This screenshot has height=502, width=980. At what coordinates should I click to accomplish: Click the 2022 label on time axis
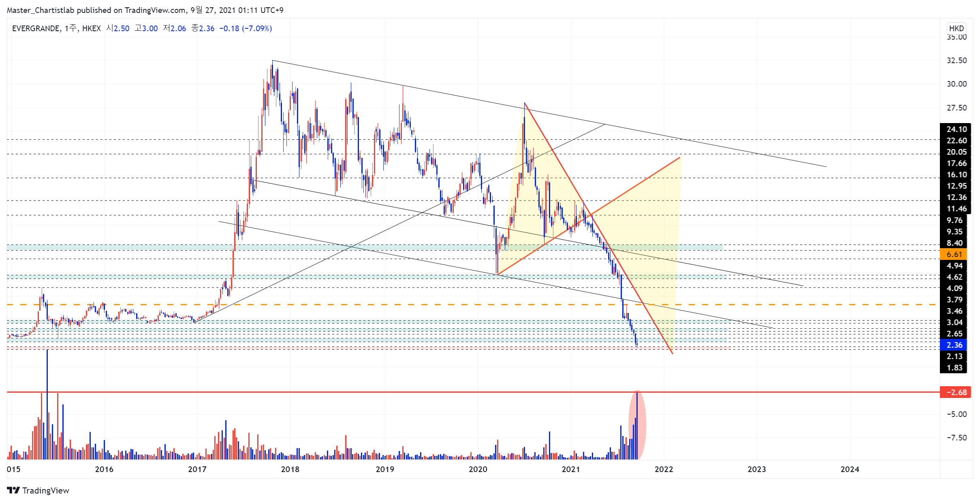(664, 469)
